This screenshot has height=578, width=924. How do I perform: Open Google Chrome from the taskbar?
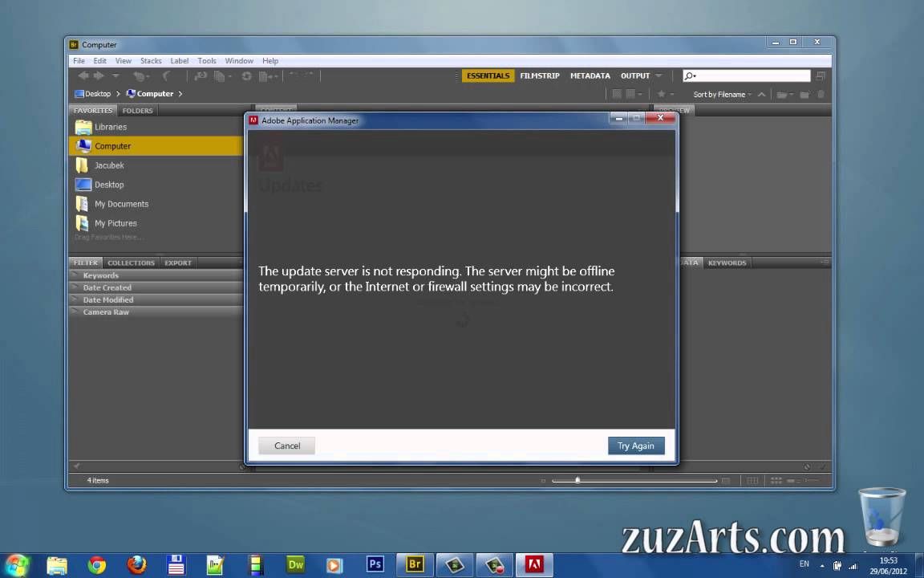(96, 565)
